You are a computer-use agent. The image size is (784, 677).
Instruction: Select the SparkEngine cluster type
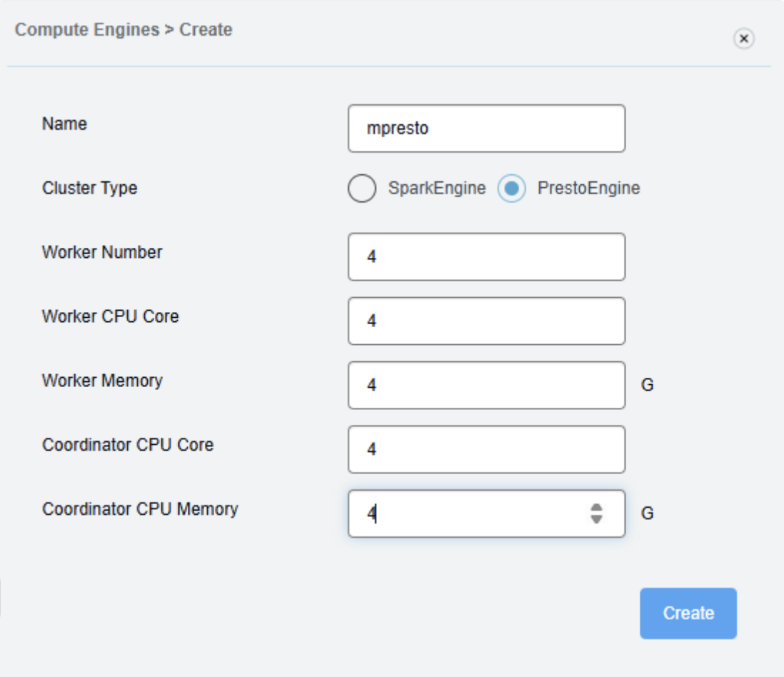click(362, 189)
